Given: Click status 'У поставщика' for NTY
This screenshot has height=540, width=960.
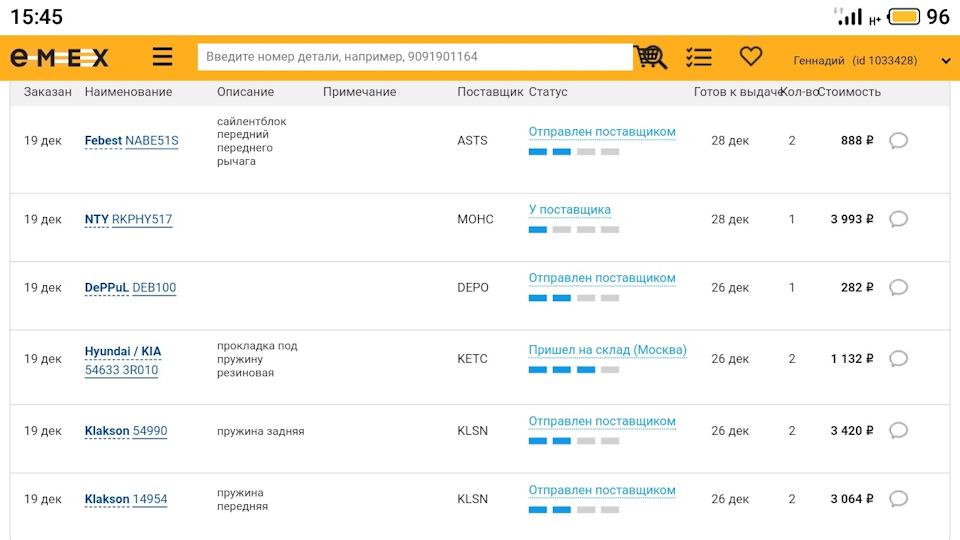Looking at the screenshot, I should tap(569, 210).
